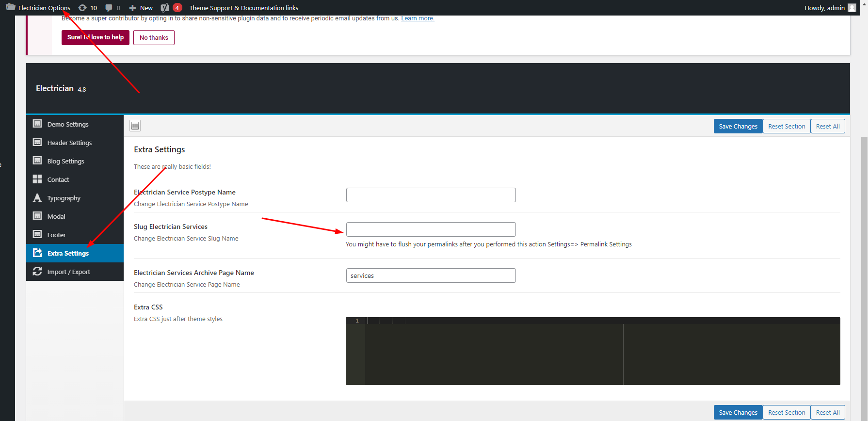Image resolution: width=868 pixels, height=421 pixels.
Task: Open Import / Export section
Action: [x=75, y=272]
